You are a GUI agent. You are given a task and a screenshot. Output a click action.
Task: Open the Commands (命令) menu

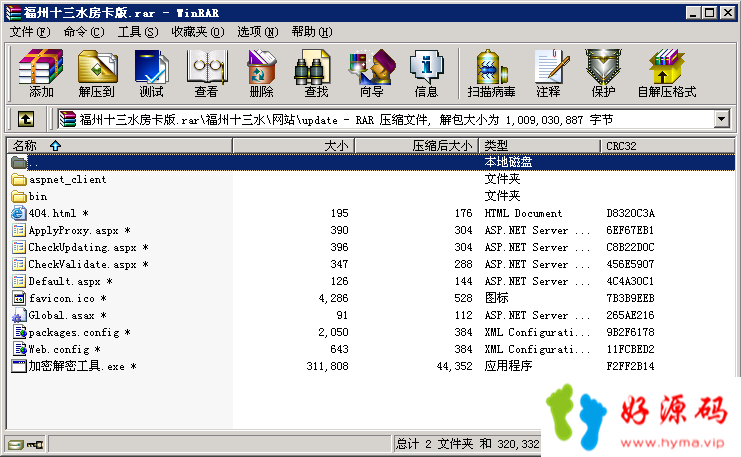coord(84,32)
